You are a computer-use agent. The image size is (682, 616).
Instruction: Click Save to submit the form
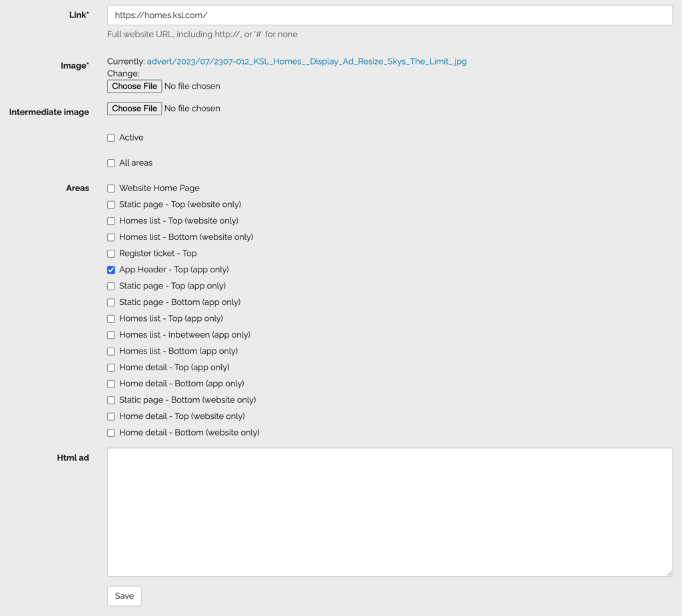(124, 595)
